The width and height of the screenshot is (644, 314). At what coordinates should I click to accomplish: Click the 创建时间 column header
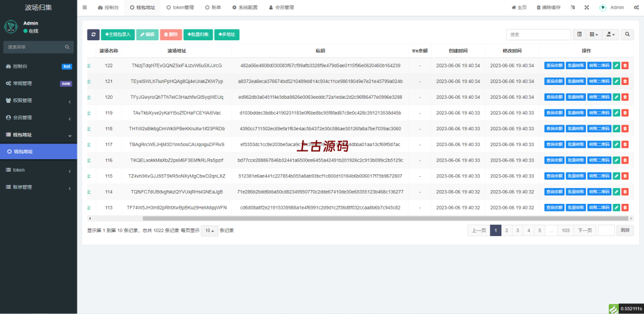(x=458, y=51)
